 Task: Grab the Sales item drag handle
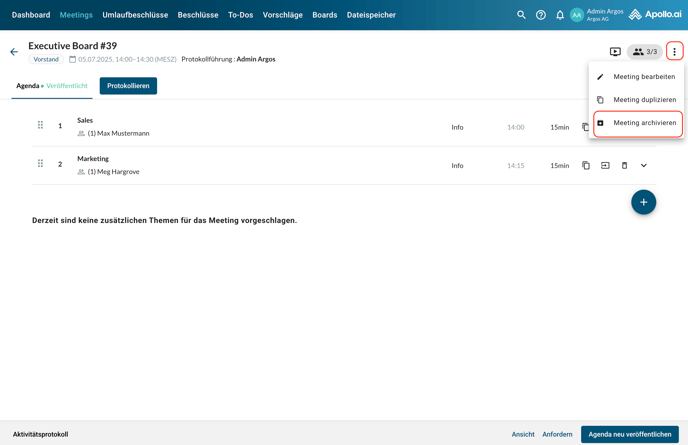click(40, 126)
